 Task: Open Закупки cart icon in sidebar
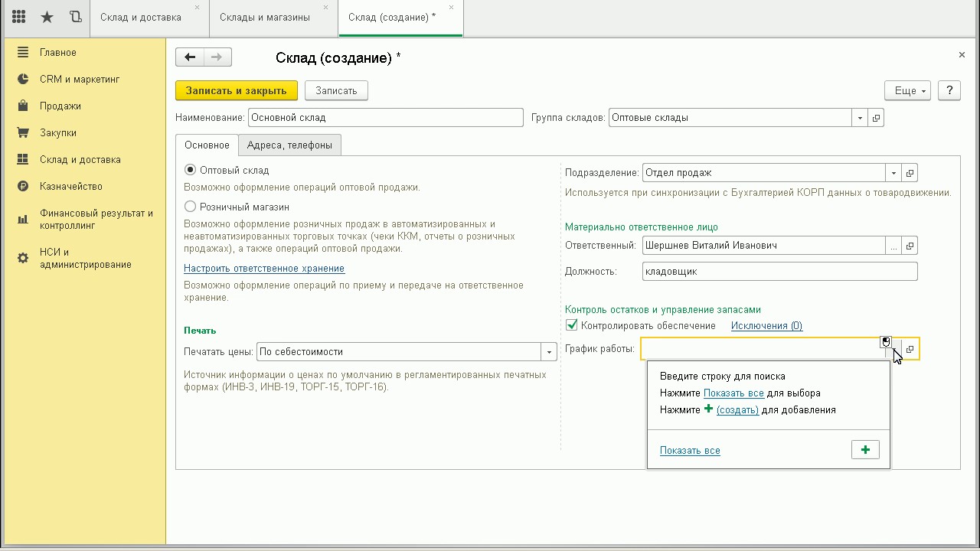point(23,132)
